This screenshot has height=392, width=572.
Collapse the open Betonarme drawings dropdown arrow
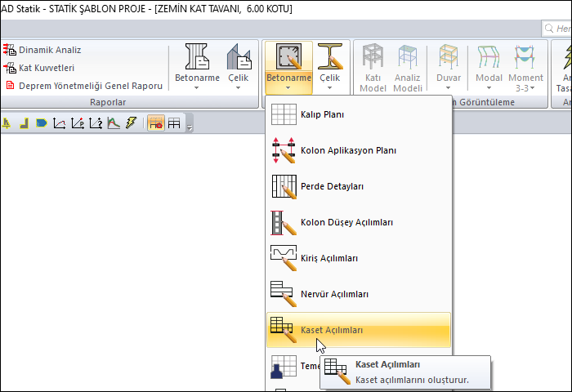(288, 88)
